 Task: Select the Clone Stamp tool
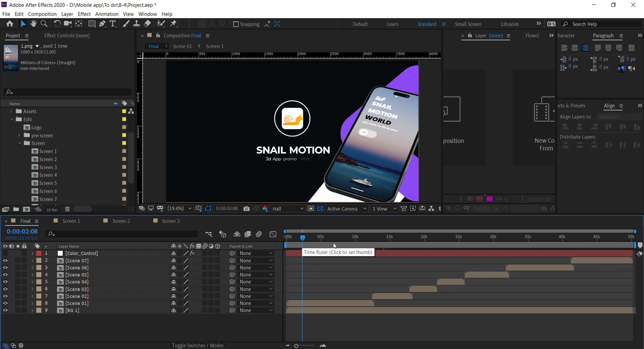tap(136, 24)
